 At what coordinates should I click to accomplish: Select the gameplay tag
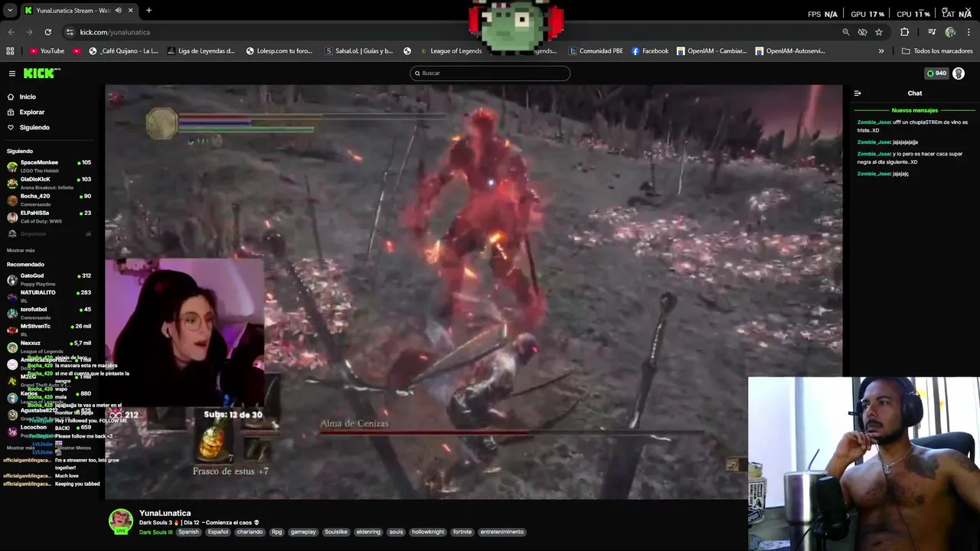(303, 532)
